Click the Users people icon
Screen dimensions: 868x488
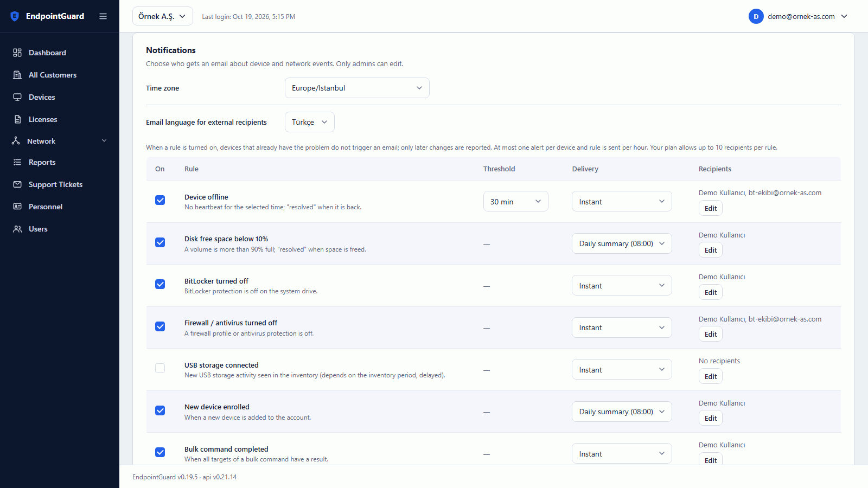coord(17,229)
